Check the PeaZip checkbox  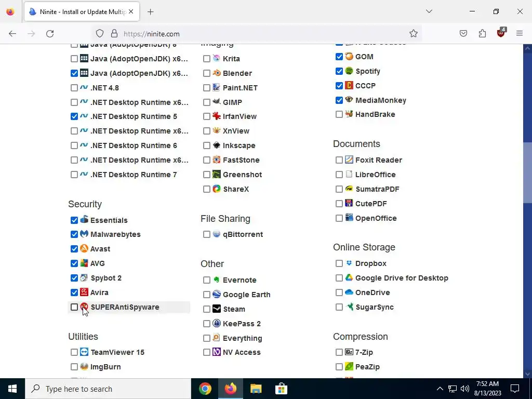(339, 367)
